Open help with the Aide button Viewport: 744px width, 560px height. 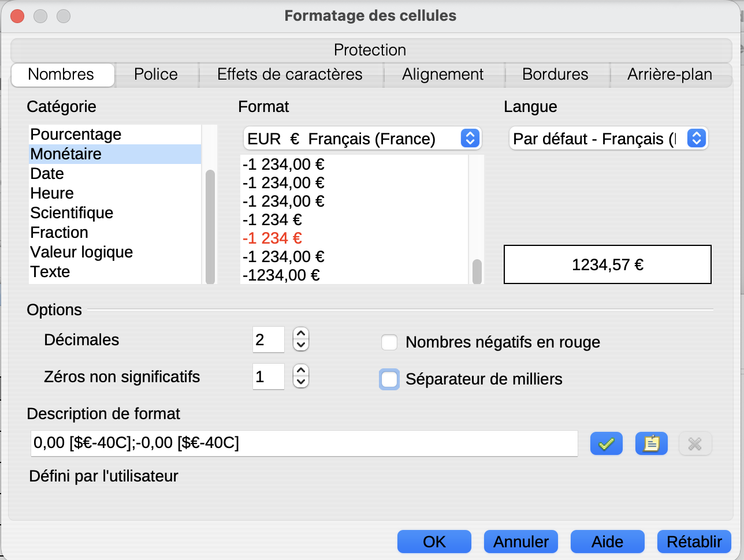(x=608, y=542)
